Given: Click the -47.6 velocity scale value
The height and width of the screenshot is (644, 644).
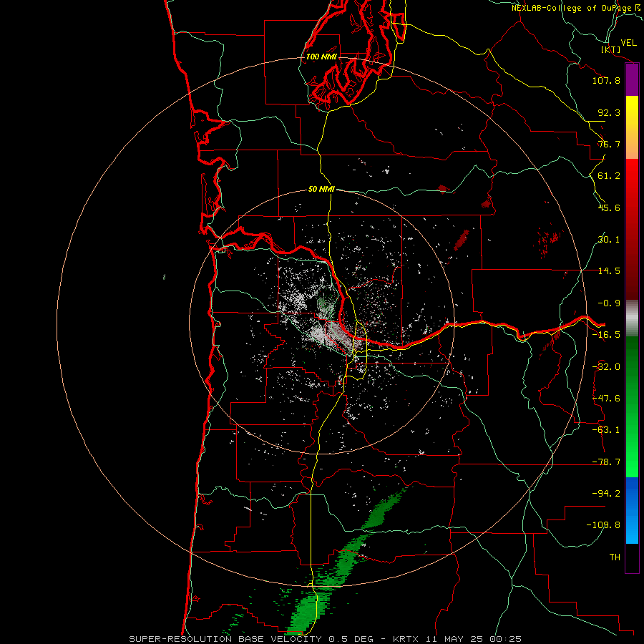Looking at the screenshot, I should coord(606,399).
